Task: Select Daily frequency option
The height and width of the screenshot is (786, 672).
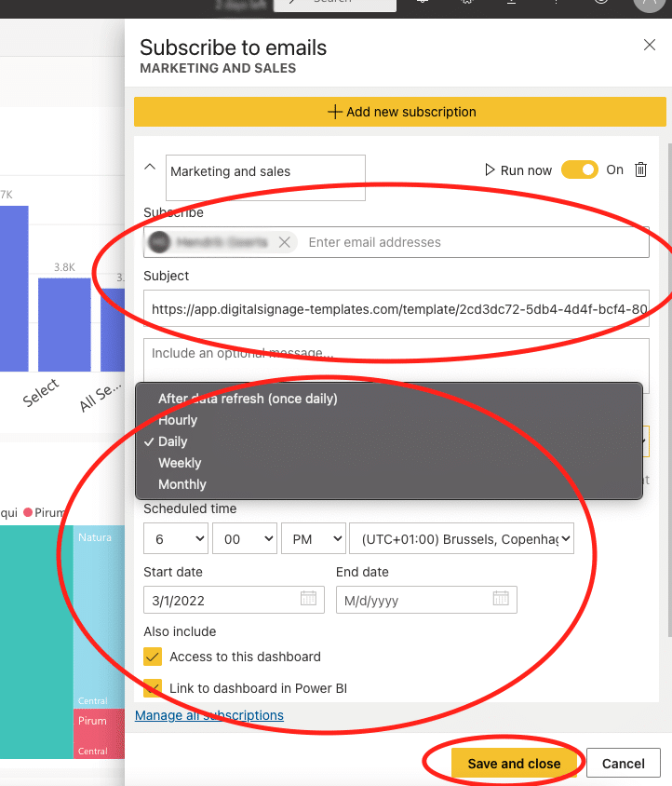Action: [x=389, y=441]
